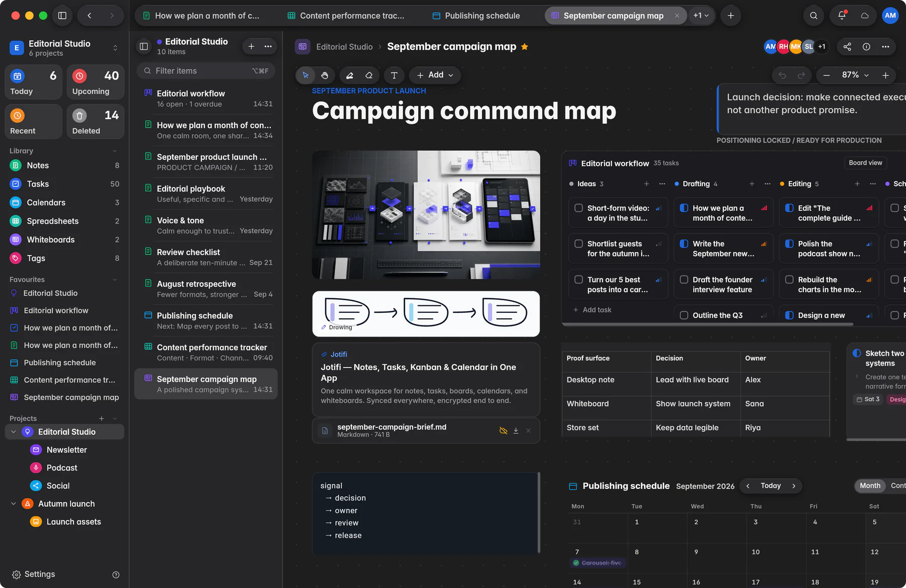Collapse the Autumn launch project tree
Image resolution: width=906 pixels, height=588 pixels.
(14, 504)
